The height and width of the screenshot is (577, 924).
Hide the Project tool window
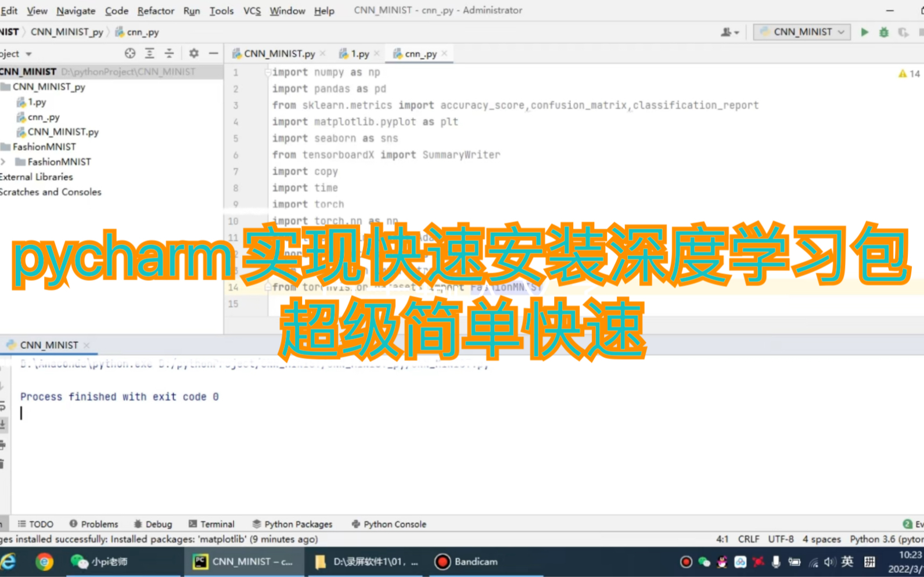(214, 53)
